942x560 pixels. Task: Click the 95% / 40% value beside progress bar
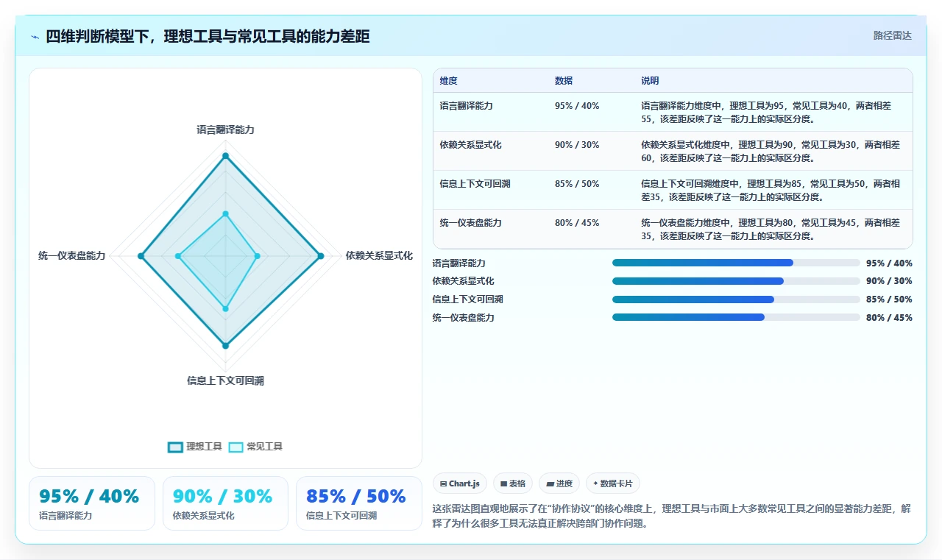coord(889,263)
